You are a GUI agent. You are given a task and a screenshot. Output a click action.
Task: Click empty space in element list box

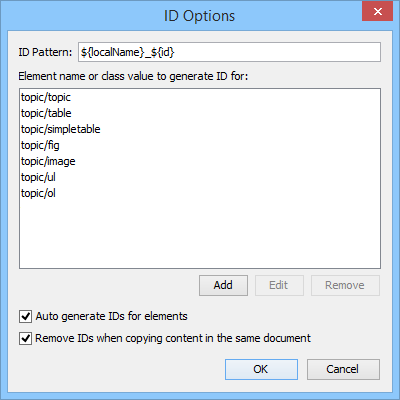(x=200, y=233)
